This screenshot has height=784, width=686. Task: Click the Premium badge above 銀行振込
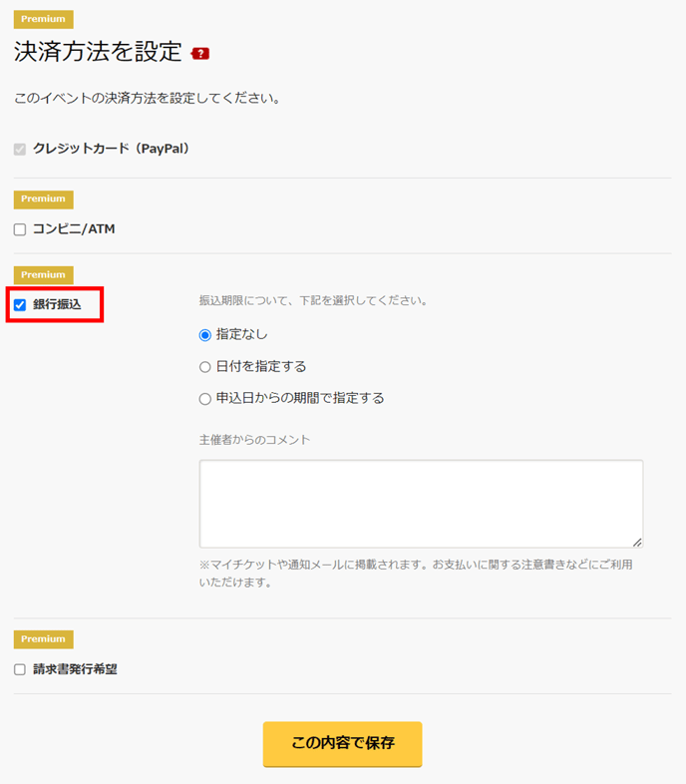point(44,274)
